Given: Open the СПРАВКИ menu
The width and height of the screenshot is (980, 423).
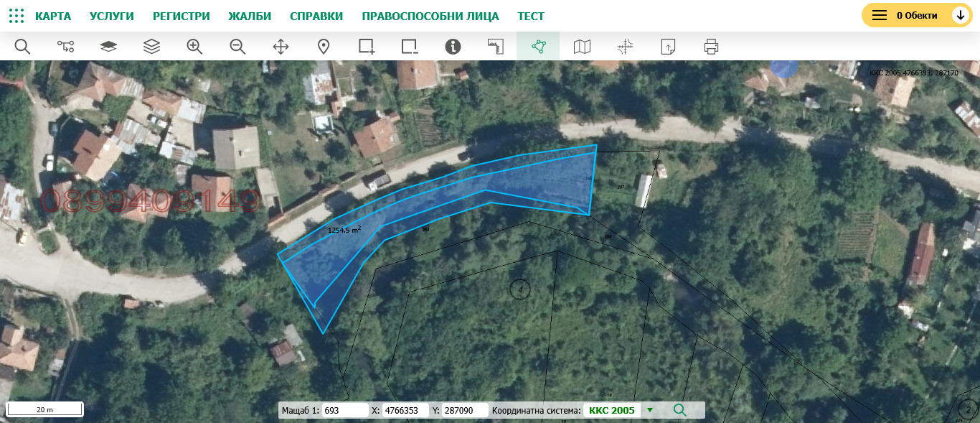Looking at the screenshot, I should [x=316, y=16].
